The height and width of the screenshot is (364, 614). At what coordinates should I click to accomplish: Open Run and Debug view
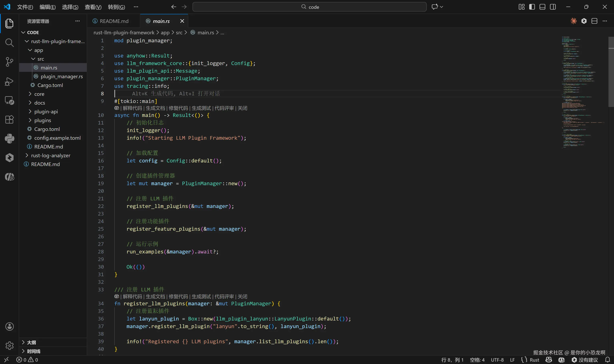click(x=9, y=81)
